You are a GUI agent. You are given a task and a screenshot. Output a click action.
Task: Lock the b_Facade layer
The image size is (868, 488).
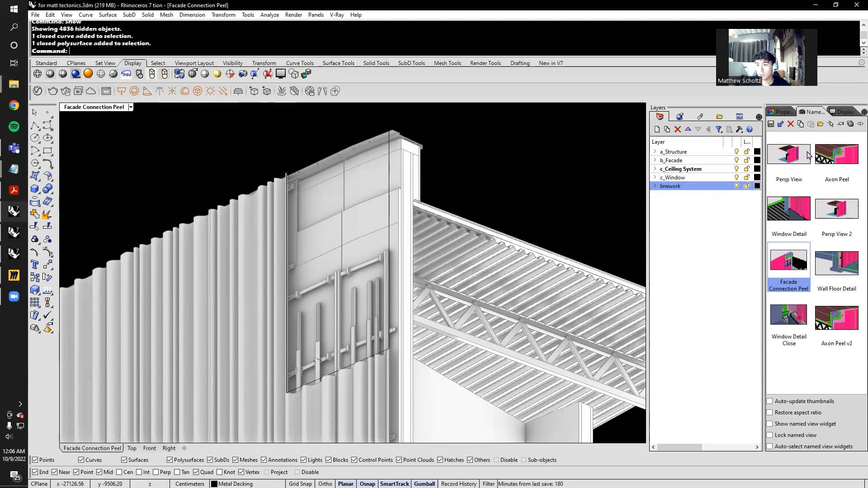[x=746, y=160]
